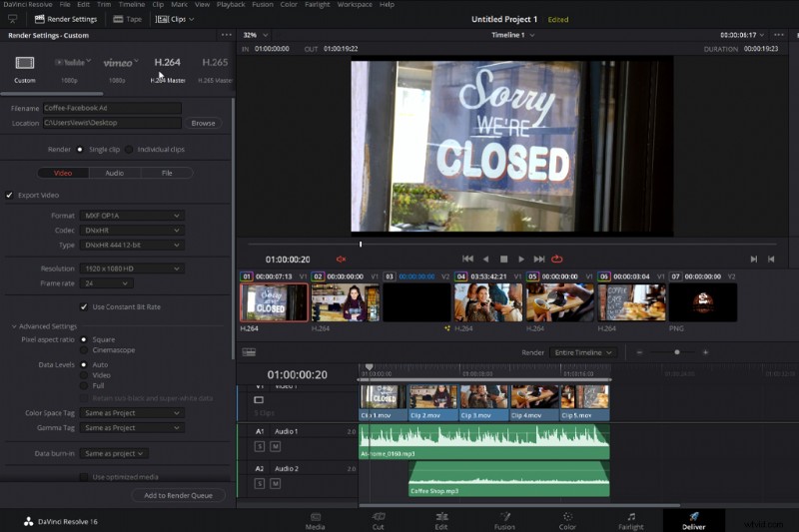The height and width of the screenshot is (532, 799).
Task: Open the Timeline menu
Action: coord(132,5)
